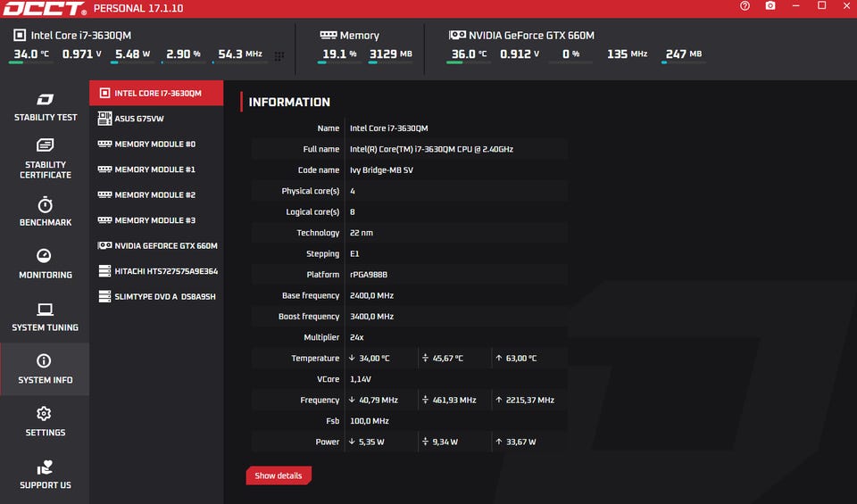Click the INFORMATION heading
This screenshot has width=857, height=504.
289,102
